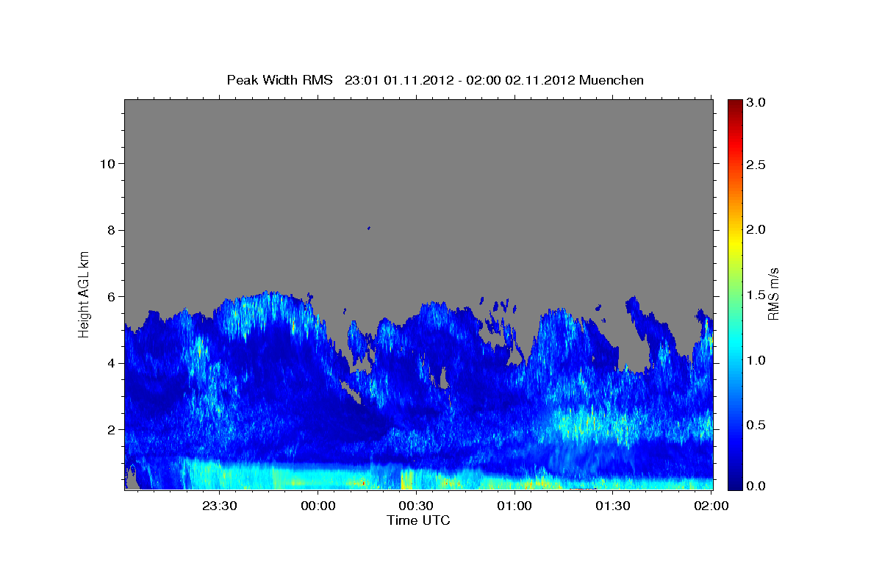Click the 00:00 time tick label
This screenshot has height=588, width=882.
318,506
